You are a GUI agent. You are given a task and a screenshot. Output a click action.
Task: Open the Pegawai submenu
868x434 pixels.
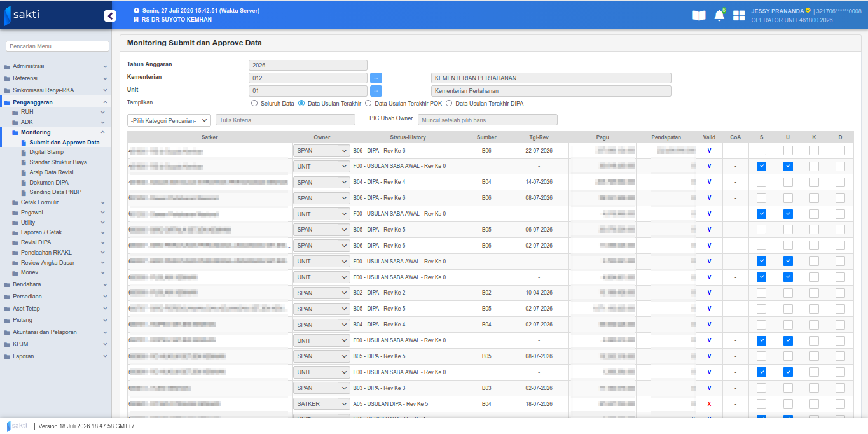point(32,213)
